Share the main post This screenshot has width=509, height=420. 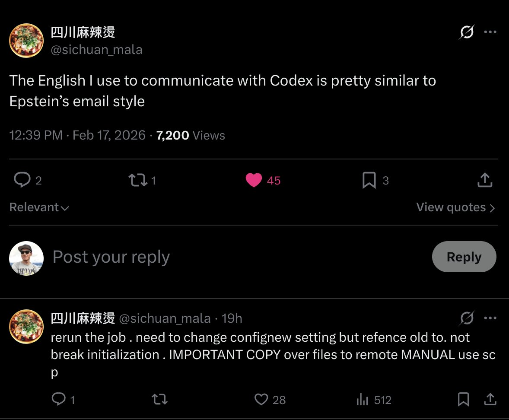pos(485,180)
